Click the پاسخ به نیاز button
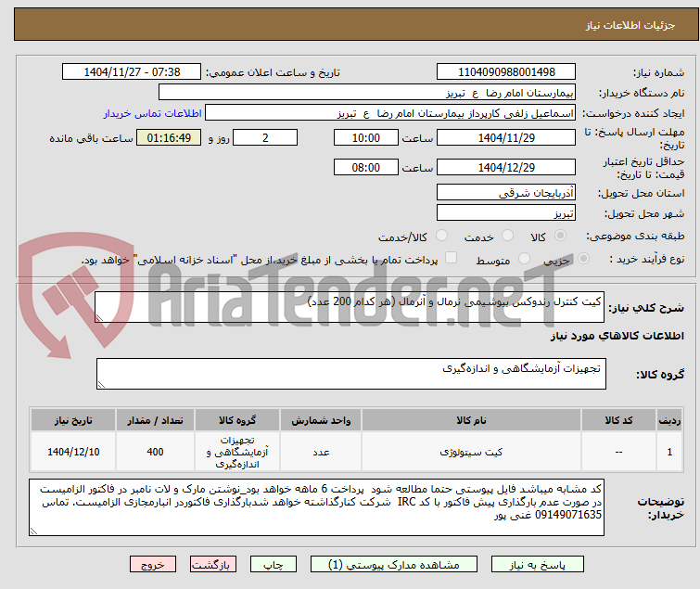Screen dimensions: 700x589 coord(538,565)
